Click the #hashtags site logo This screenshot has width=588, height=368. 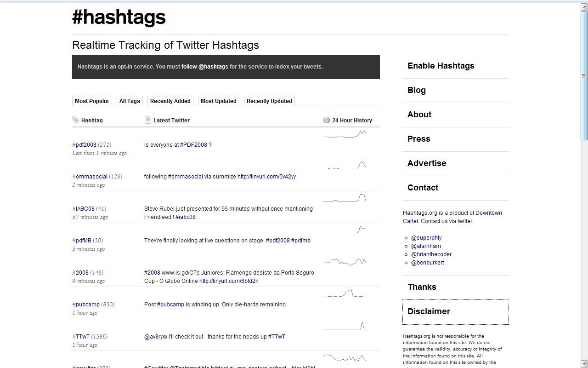click(119, 17)
